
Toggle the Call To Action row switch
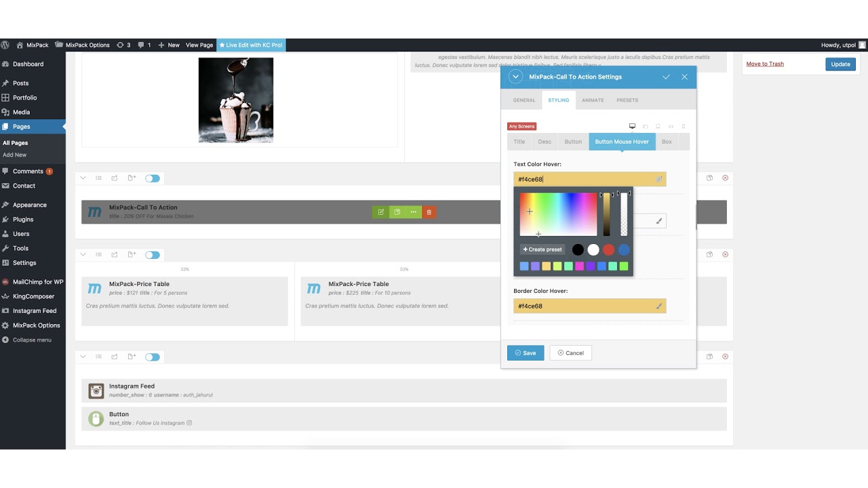coord(153,178)
